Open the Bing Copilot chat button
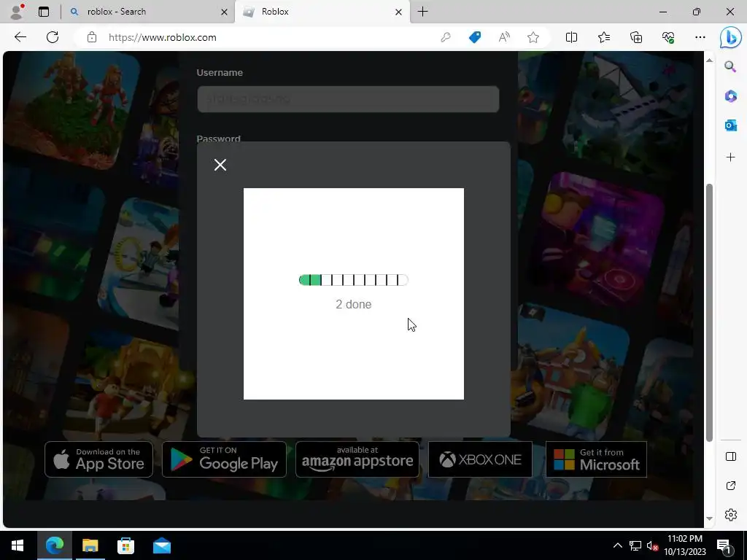 [730, 37]
